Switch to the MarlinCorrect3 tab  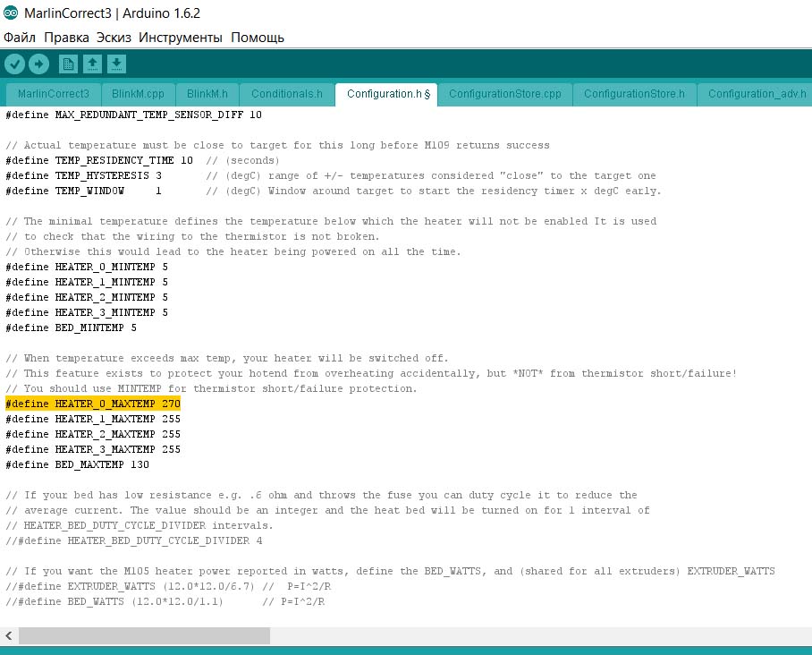tap(54, 94)
